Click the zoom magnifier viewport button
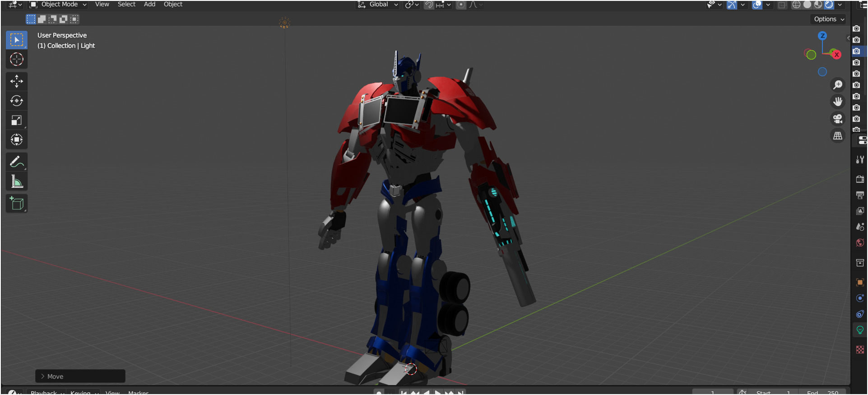This screenshot has width=868, height=395. pyautogui.click(x=838, y=85)
